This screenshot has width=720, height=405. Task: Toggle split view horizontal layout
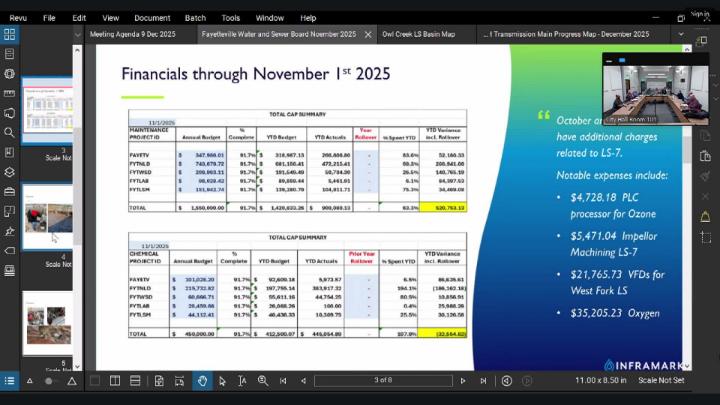point(135,381)
